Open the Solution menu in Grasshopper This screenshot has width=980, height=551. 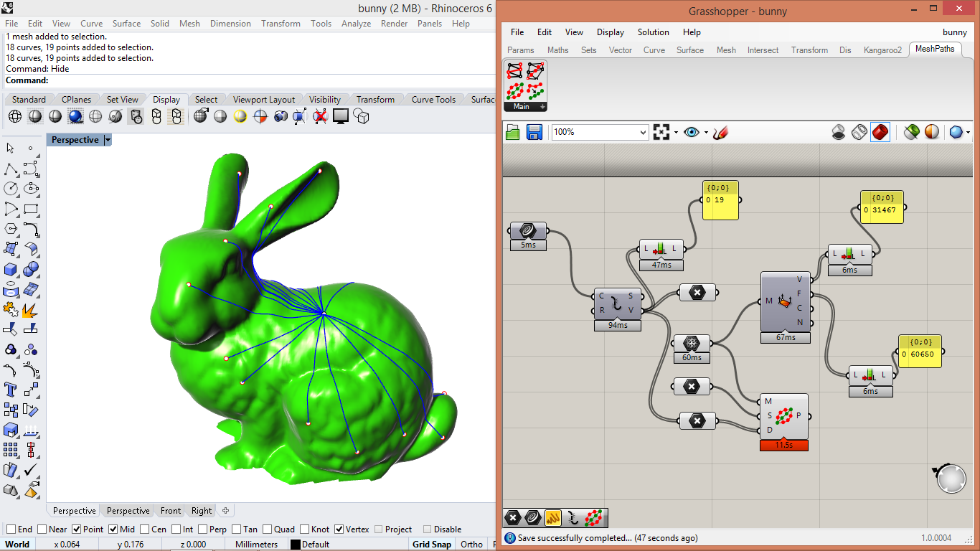[653, 32]
